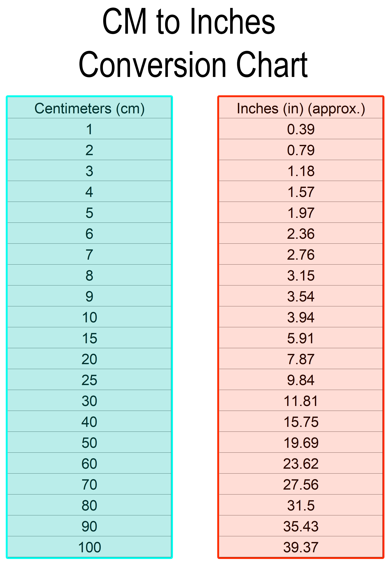Image resolution: width=392 pixels, height=564 pixels.
Task: Select the 40 cm cell
Action: (x=89, y=422)
